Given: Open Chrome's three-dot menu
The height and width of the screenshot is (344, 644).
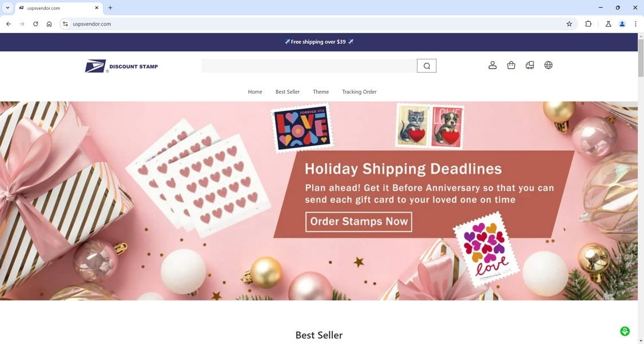Looking at the screenshot, I should pos(635,24).
